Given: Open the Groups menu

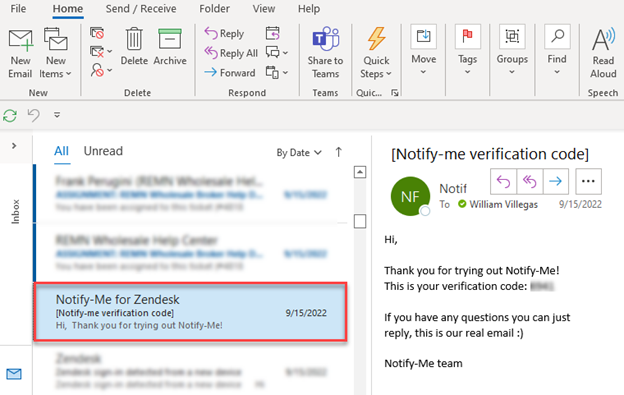Looking at the screenshot, I should coord(512,51).
